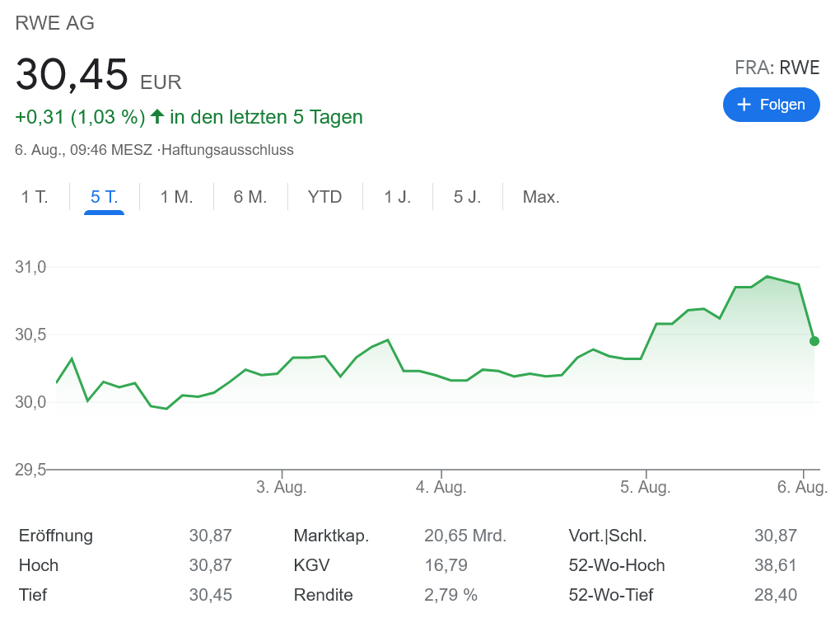The height and width of the screenshot is (618, 840).
Task: Show the YTD chart range
Action: click(324, 197)
